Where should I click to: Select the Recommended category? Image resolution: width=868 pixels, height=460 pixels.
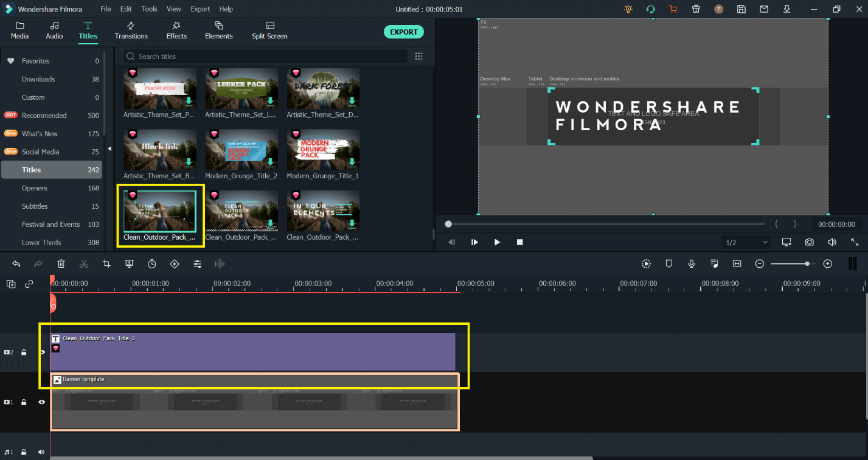(52, 116)
